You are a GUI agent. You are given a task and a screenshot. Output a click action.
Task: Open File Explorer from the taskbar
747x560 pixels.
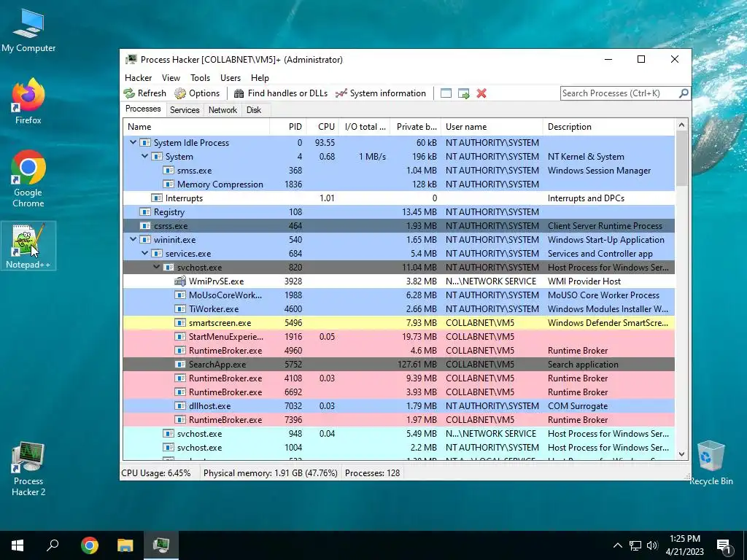click(x=125, y=545)
